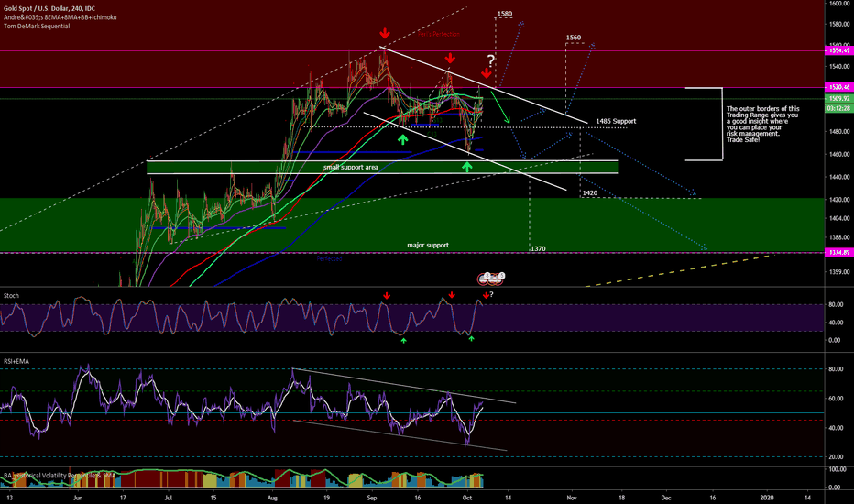The width and height of the screenshot is (854, 504).
Task: Click the Stoch 40.00 axis label
Action: (835, 323)
